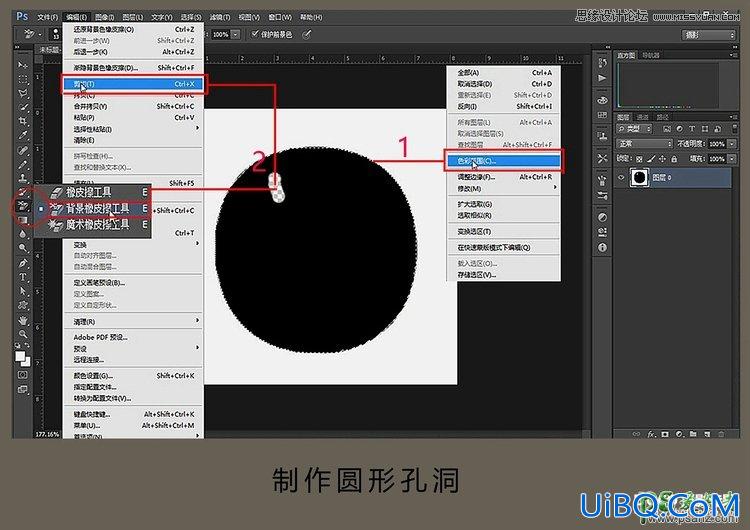Toggle lock position cross icon

662,159
